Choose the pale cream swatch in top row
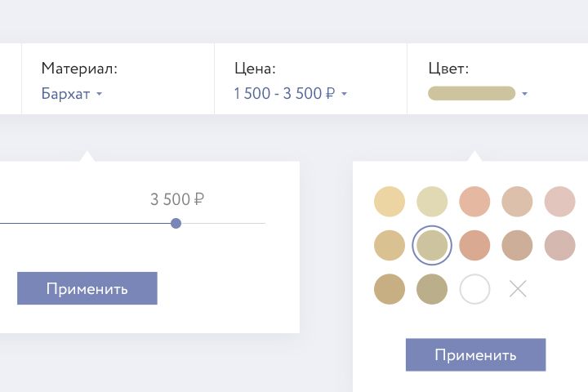This screenshot has width=588, height=392. click(432, 201)
